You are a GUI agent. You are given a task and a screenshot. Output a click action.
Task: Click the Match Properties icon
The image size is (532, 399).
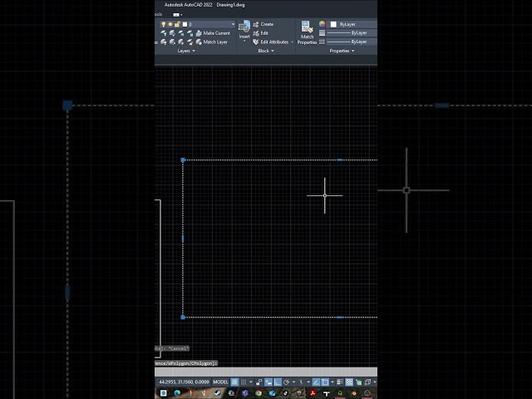pyautogui.click(x=307, y=27)
